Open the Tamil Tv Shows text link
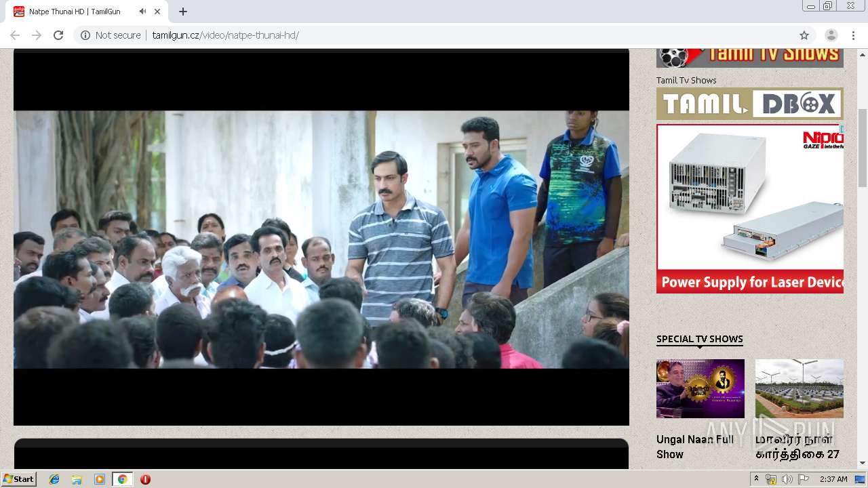Viewport: 868px width, 488px height. (686, 80)
